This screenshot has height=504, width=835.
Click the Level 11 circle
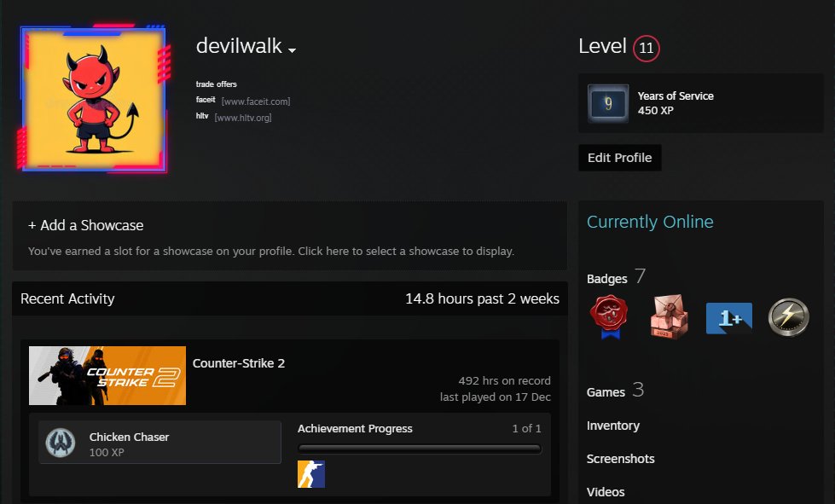(x=644, y=48)
